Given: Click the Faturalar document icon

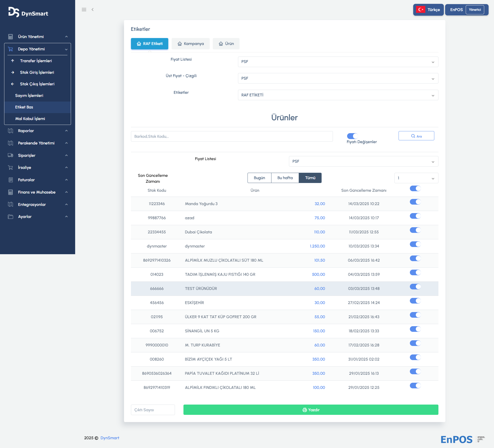Looking at the screenshot, I should pyautogui.click(x=11, y=180).
